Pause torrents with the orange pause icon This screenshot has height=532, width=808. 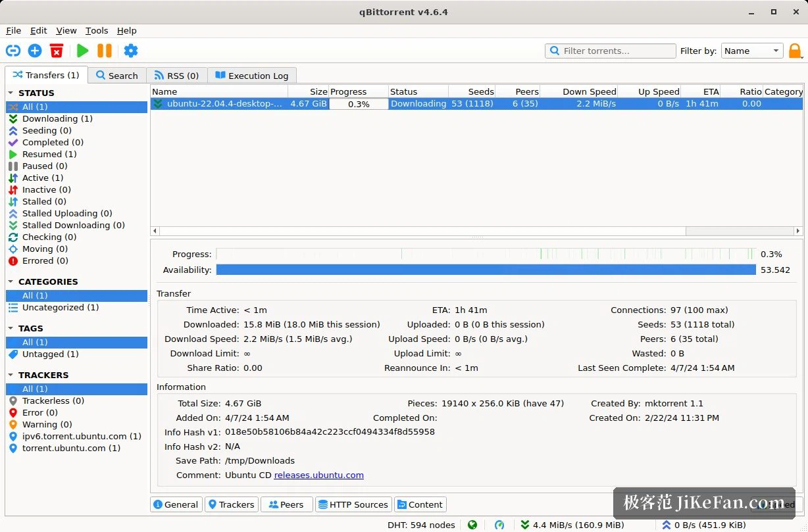(105, 51)
